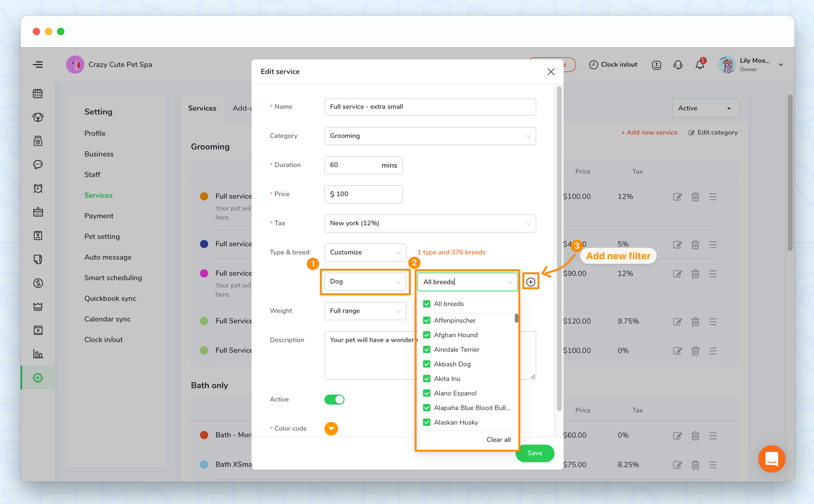Open the orange chat support widget
814x504 pixels.
pyautogui.click(x=771, y=459)
